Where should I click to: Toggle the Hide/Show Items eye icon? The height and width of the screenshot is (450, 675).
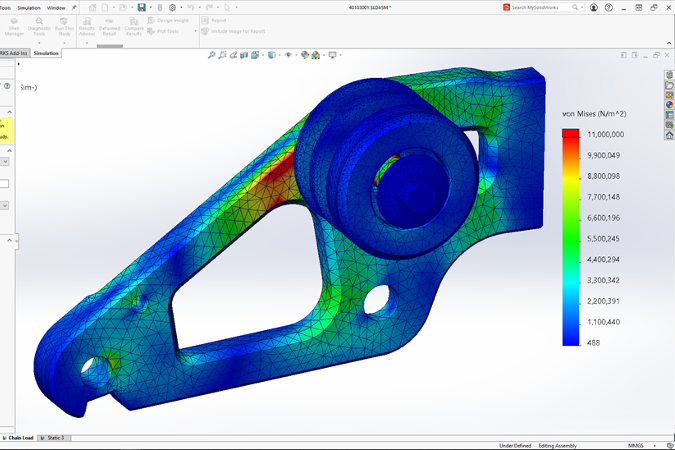point(289,55)
